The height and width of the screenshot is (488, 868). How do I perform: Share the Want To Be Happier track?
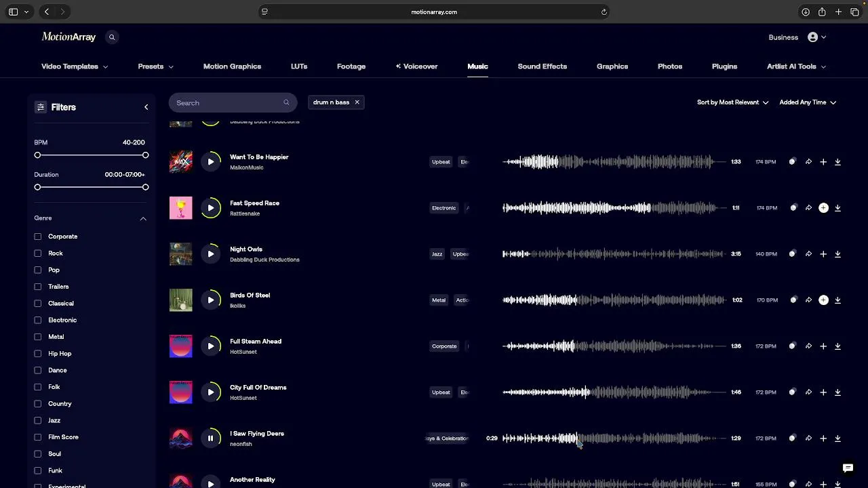[808, 162]
